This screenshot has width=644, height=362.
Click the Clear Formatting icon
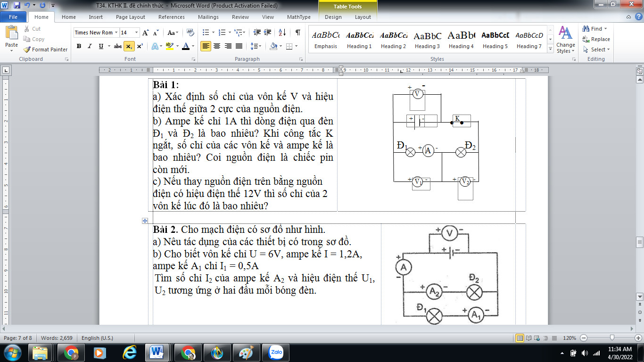190,33
